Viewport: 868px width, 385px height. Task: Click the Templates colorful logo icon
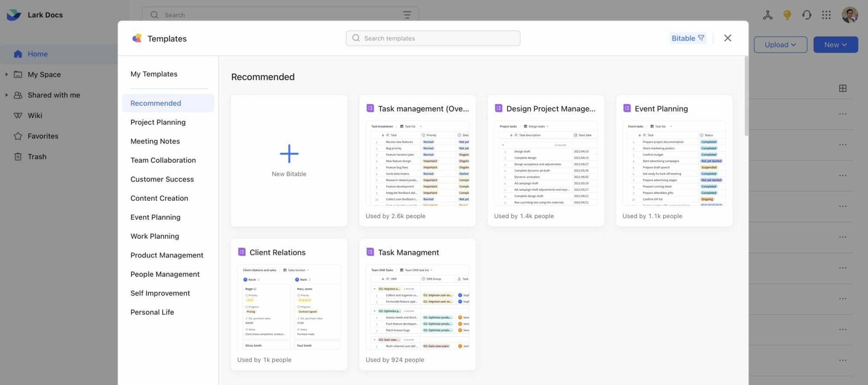tap(137, 38)
